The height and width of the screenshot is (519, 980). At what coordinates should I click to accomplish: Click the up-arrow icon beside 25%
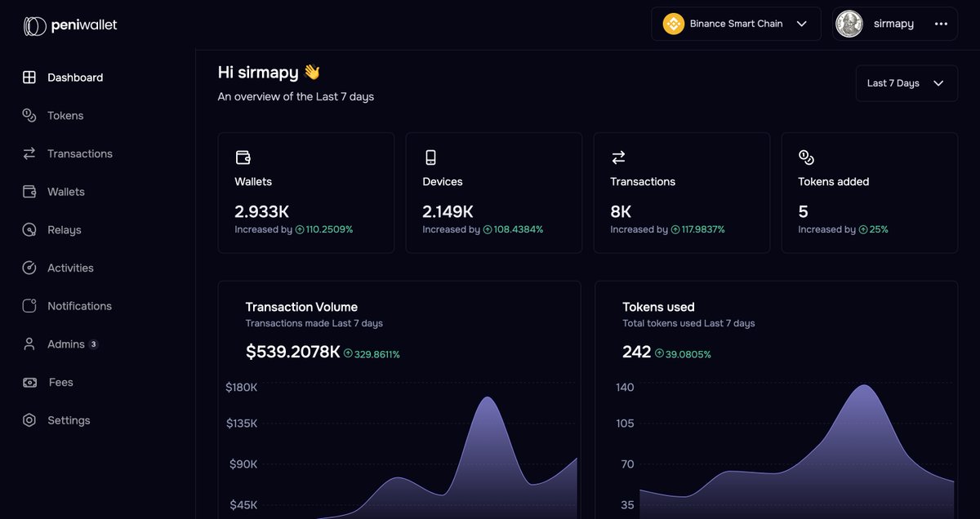[x=863, y=230]
